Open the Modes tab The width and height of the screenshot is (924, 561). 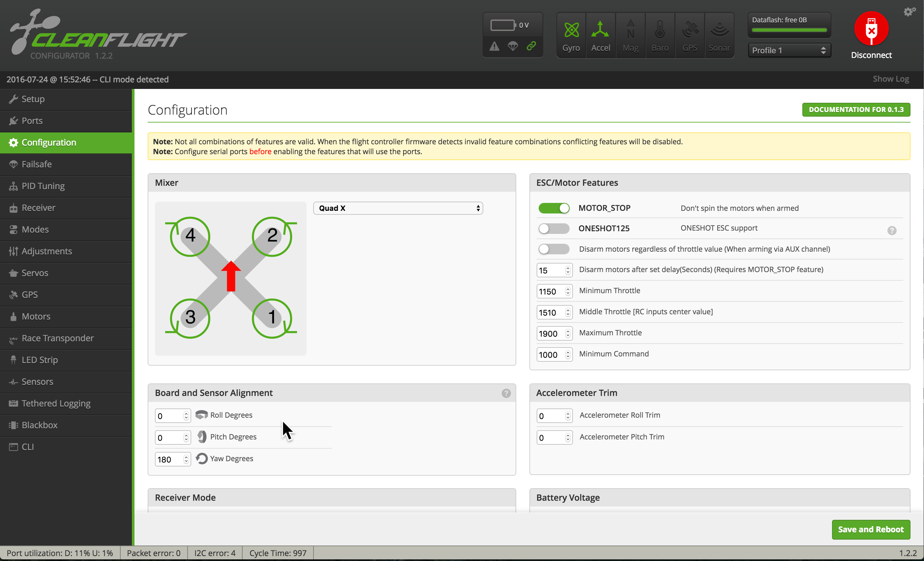coord(66,229)
